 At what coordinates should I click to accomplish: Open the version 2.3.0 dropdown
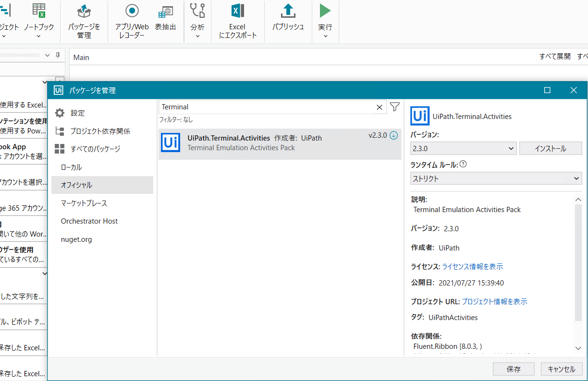coord(464,149)
